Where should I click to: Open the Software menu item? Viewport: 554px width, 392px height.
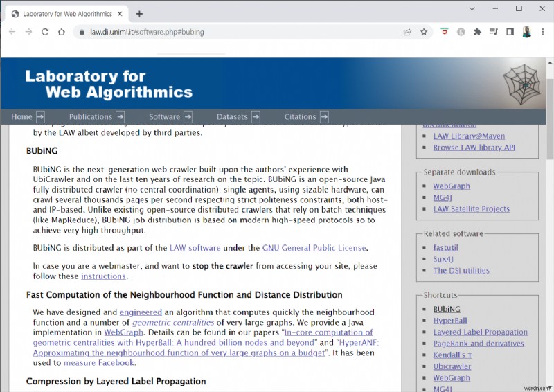click(164, 116)
